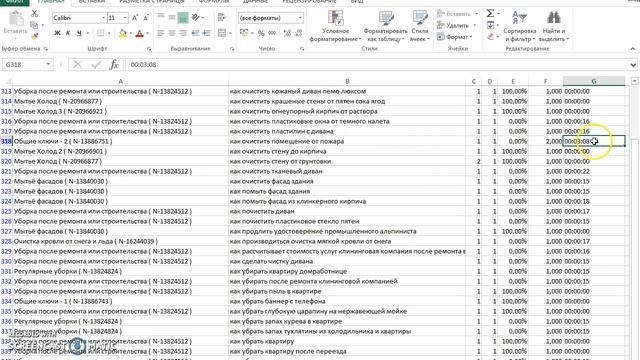Click the increase decimal places icon
This screenshot has width=640, height=360.
287,33
